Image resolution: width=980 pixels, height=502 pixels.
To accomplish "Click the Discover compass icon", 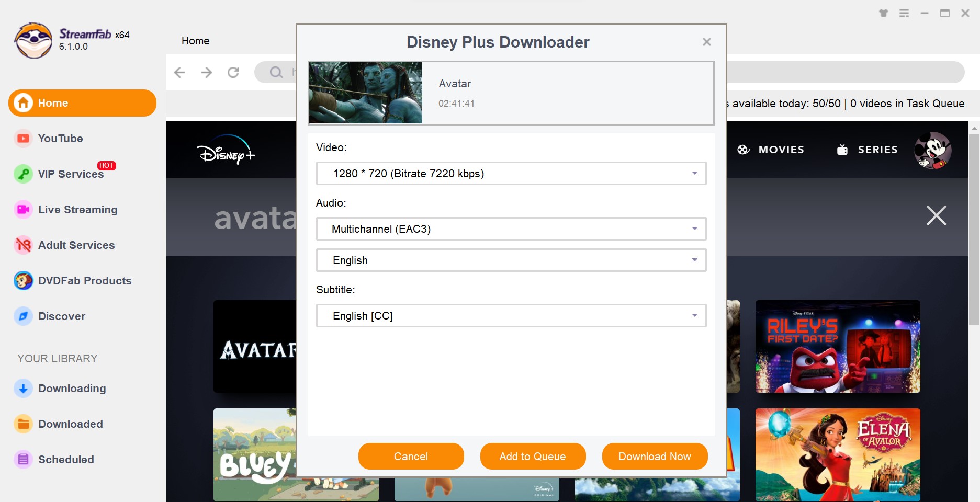I will 23,316.
